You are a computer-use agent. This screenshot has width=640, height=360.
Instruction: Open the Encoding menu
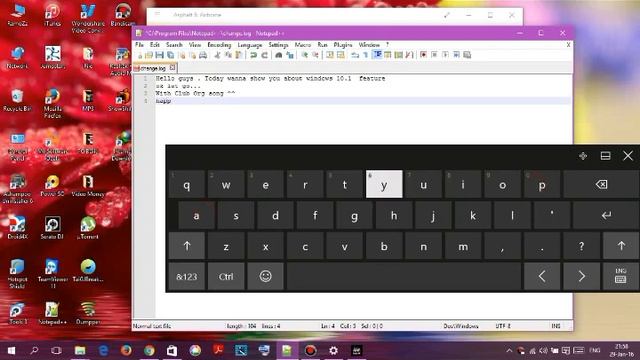(x=219, y=44)
